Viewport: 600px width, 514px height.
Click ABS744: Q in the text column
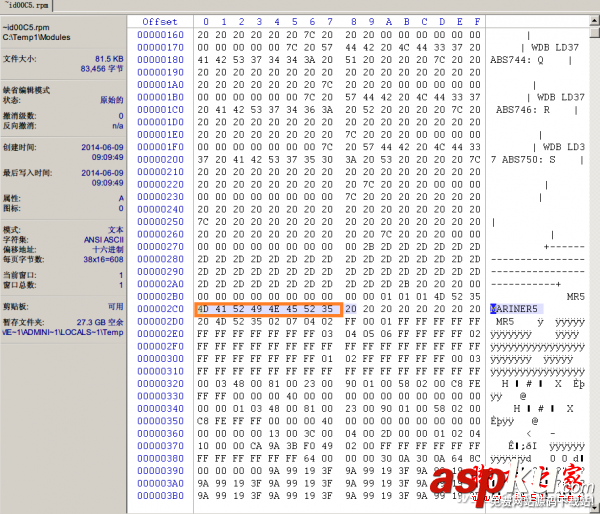click(x=517, y=60)
